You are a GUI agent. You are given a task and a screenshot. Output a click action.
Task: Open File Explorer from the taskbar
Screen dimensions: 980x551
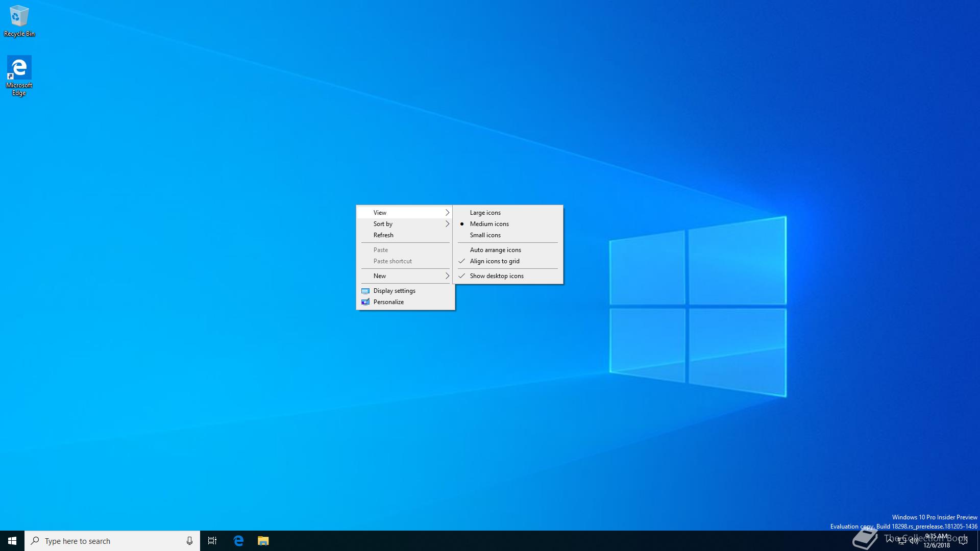coord(263,541)
